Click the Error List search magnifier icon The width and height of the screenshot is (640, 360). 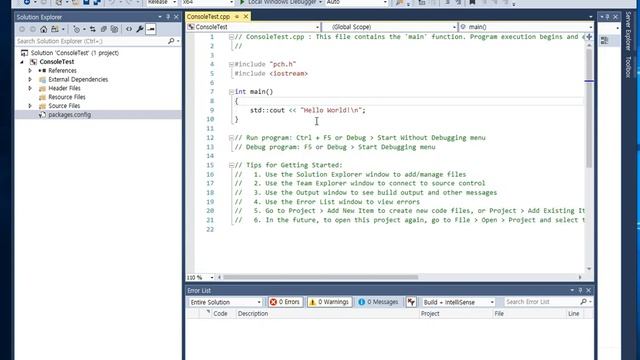584,302
